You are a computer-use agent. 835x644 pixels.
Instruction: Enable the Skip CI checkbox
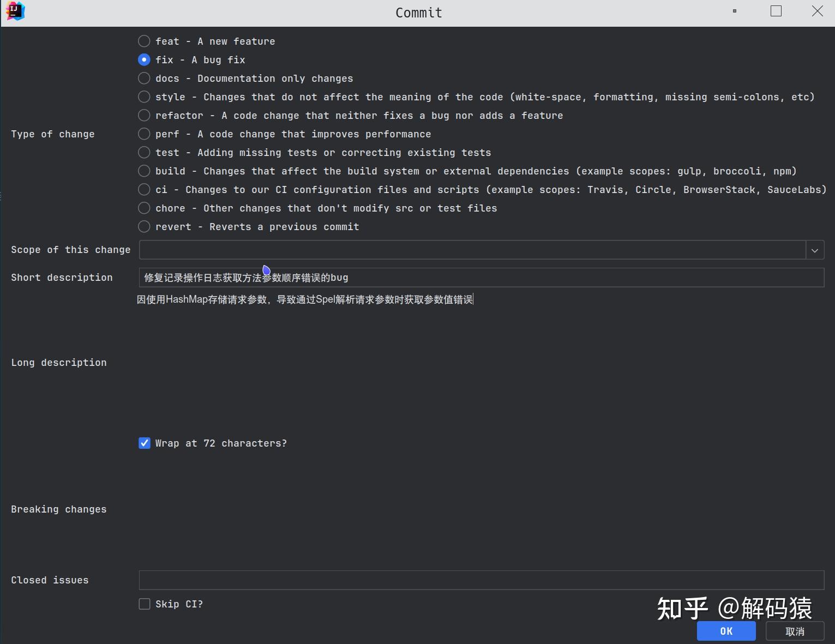[x=145, y=604]
